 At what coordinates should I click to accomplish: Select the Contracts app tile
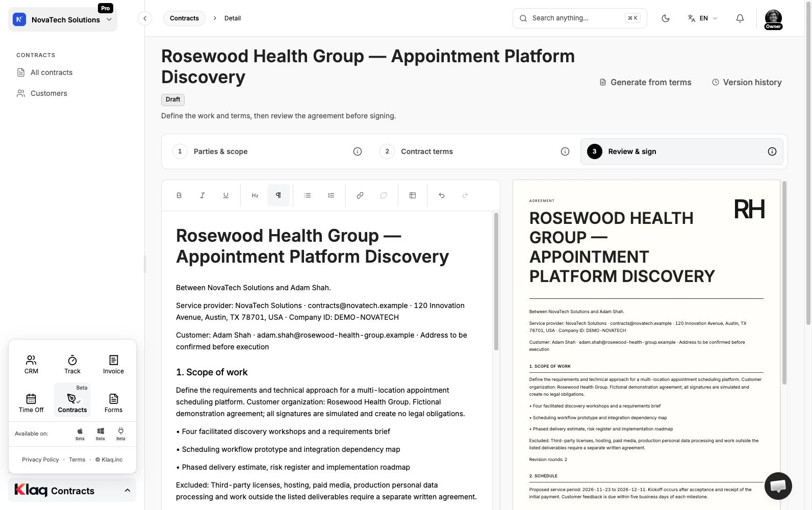click(x=72, y=400)
